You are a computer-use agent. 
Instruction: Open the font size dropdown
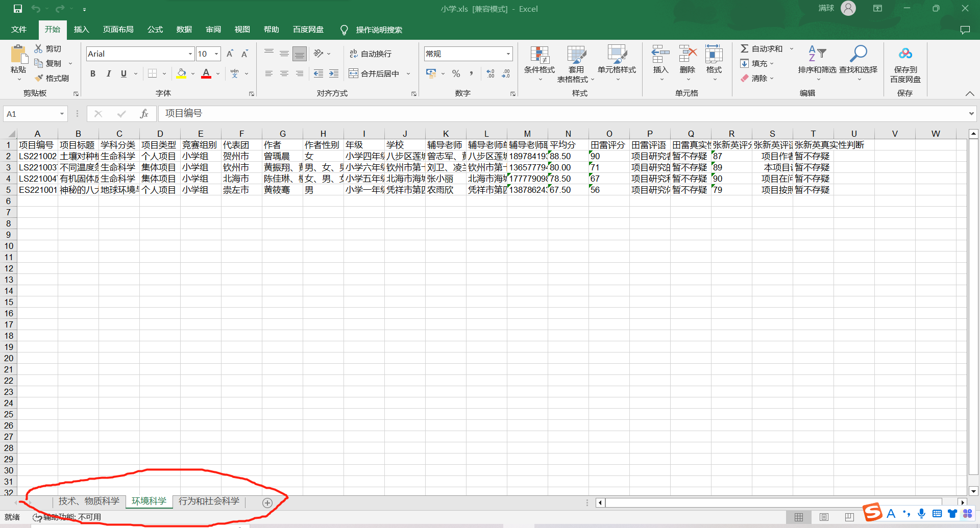click(216, 54)
